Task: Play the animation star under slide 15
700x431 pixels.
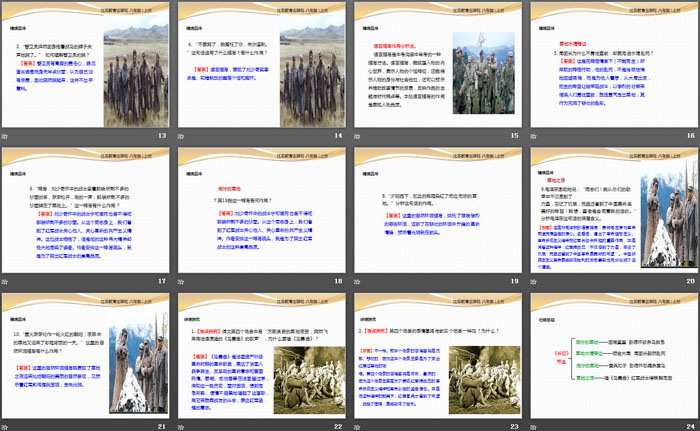Action: (357, 136)
